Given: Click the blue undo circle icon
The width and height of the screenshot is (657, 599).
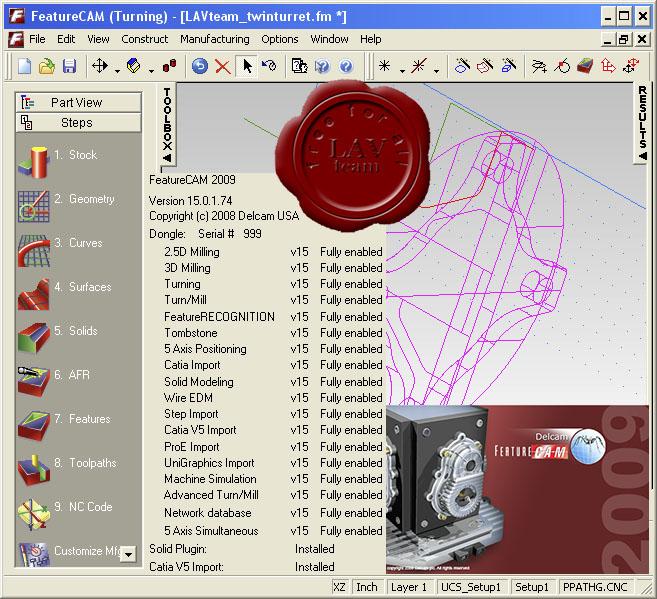Looking at the screenshot, I should [x=200, y=66].
